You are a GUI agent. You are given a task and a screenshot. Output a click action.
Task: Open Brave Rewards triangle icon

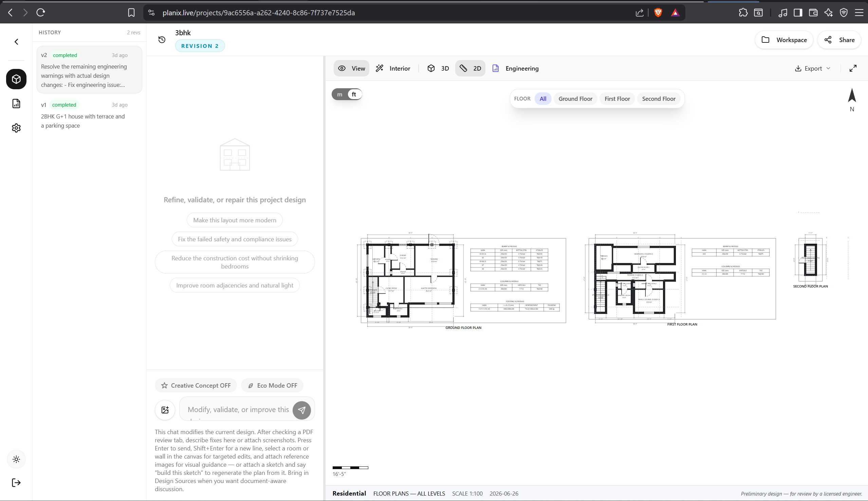pyautogui.click(x=675, y=13)
